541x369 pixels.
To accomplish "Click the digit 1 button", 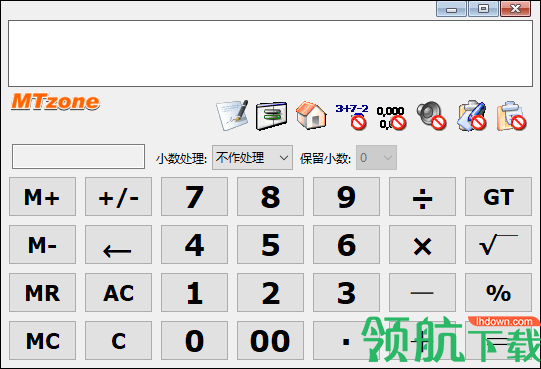I will (x=194, y=293).
